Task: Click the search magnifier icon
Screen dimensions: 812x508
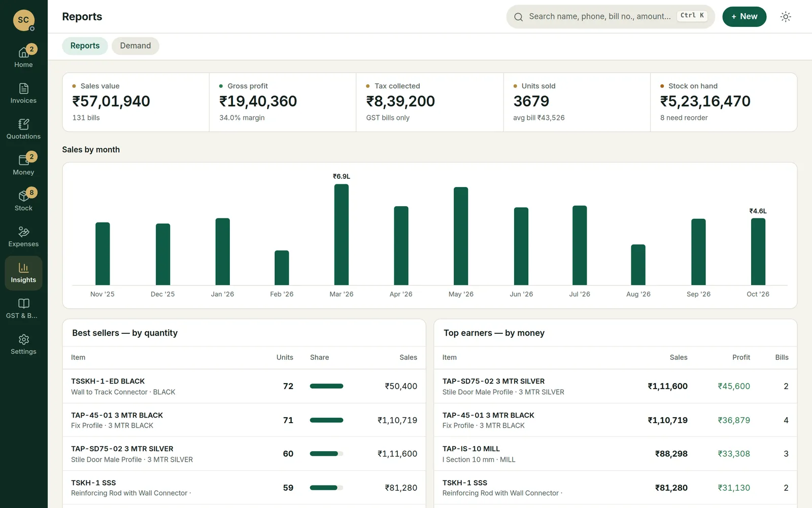Action: (518, 17)
